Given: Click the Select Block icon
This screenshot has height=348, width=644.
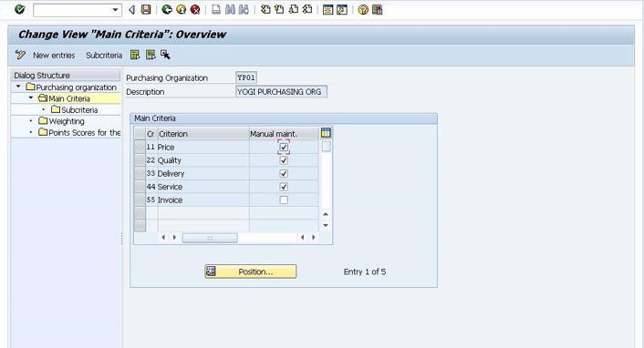Looking at the screenshot, I should (151, 55).
